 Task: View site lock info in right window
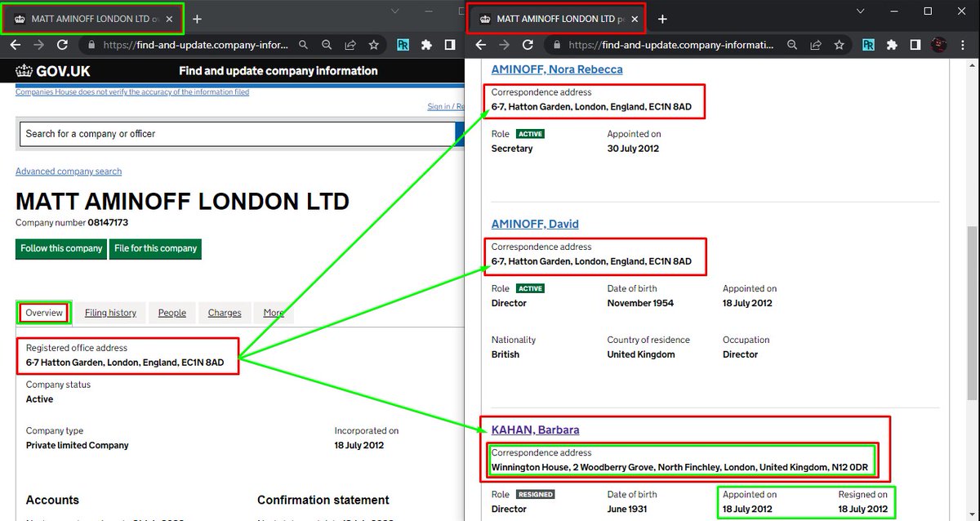558,45
